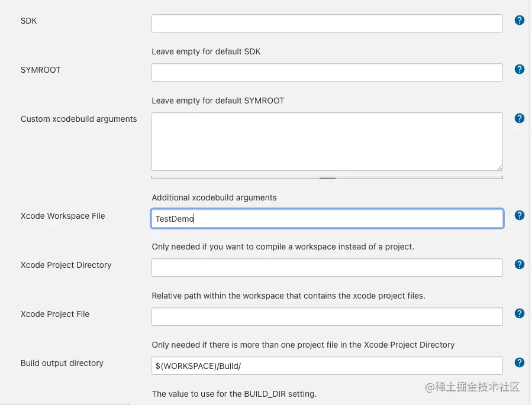
Task: Click the Build output directory help icon
Action: (520, 362)
